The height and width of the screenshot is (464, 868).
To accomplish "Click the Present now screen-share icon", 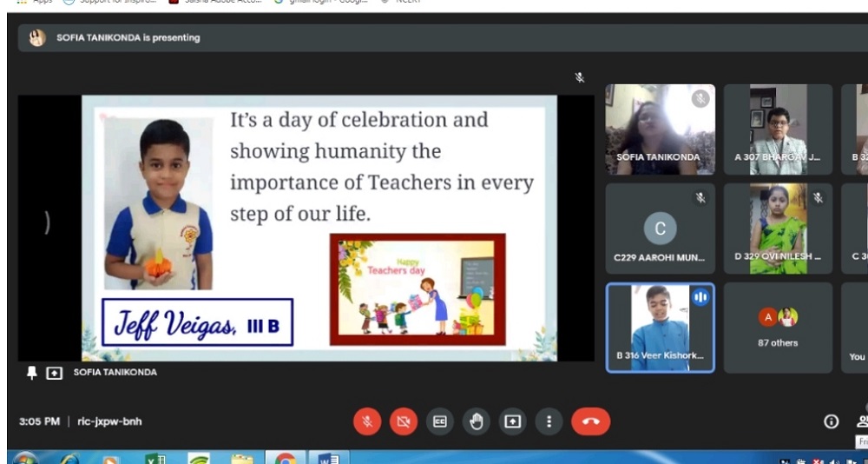I will [512, 421].
